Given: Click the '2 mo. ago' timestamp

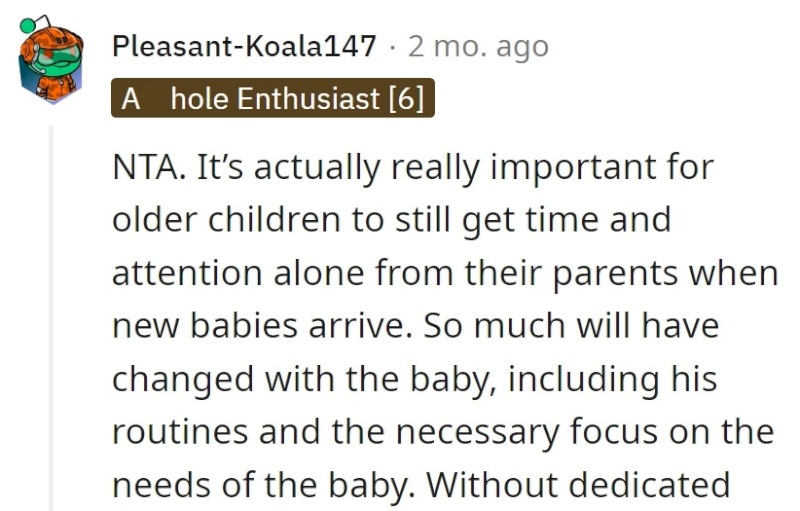Looking at the screenshot, I should (x=478, y=47).
